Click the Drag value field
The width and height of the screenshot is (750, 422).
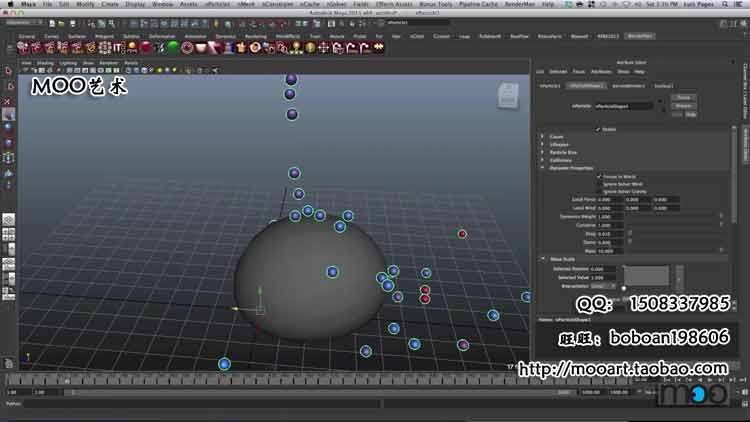[x=609, y=234]
